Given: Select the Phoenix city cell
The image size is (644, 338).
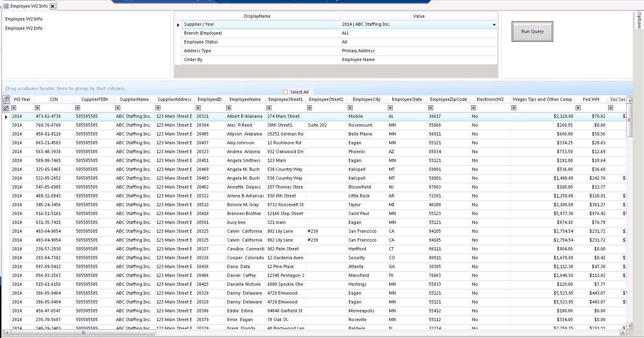Looking at the screenshot, I should pos(366,152).
